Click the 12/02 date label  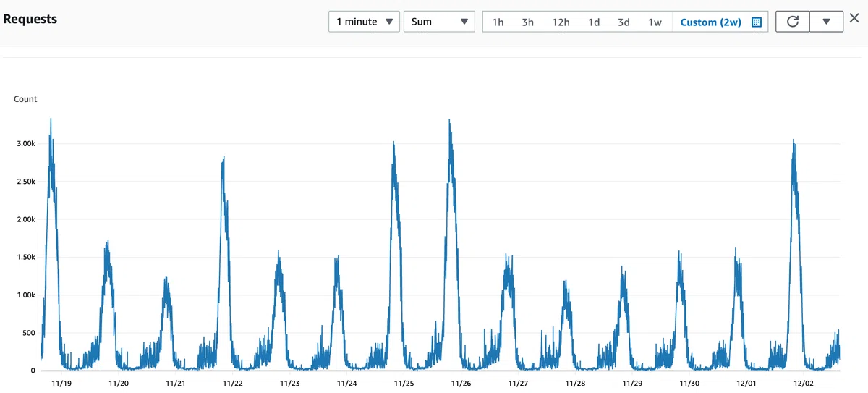click(804, 384)
